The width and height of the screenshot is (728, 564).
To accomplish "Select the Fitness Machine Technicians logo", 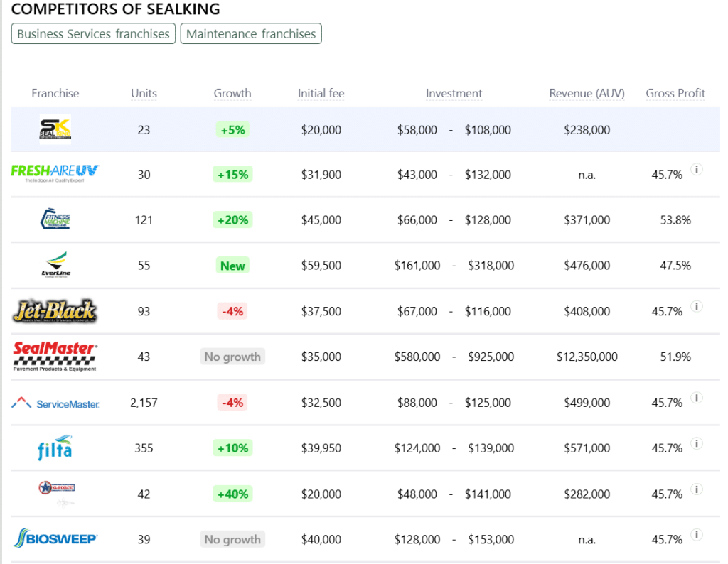I will (x=55, y=219).
